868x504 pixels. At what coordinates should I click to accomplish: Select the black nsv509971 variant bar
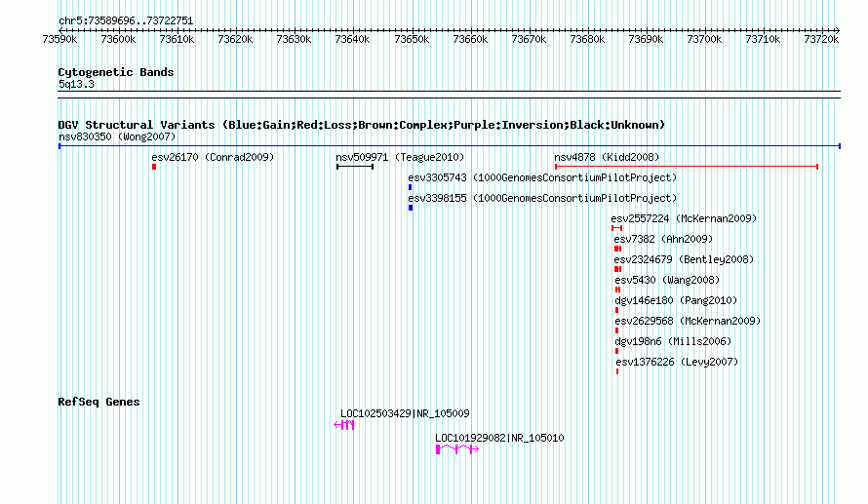click(355, 167)
